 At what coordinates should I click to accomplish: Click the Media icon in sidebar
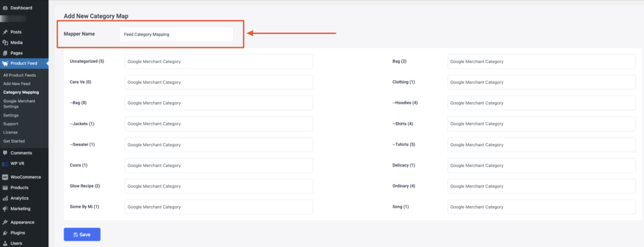click(5, 42)
